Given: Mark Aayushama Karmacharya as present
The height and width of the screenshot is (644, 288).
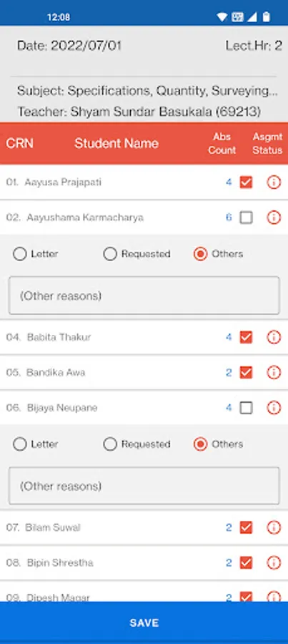Looking at the screenshot, I should (x=246, y=218).
